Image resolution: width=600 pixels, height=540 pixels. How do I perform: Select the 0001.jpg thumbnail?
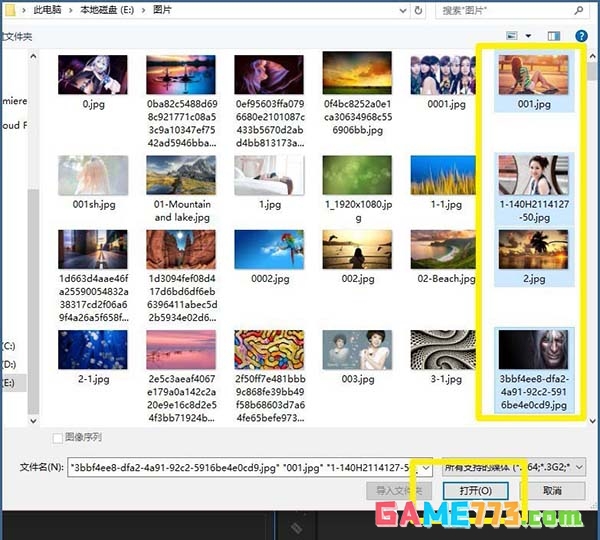tap(443, 75)
